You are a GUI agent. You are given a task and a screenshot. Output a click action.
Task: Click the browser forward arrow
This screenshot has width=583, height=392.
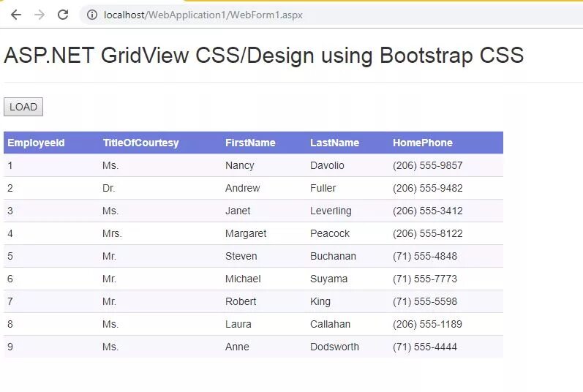(40, 15)
